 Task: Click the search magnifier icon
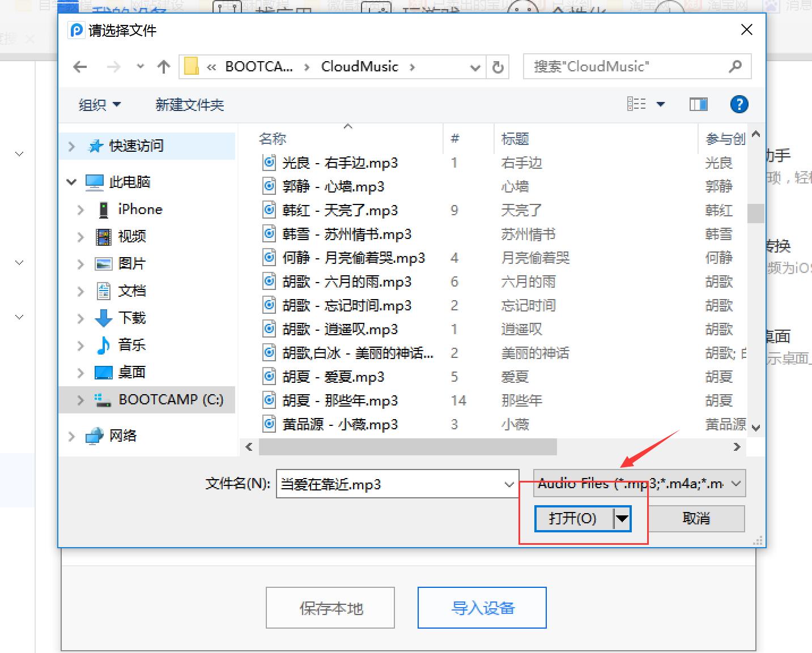[735, 66]
